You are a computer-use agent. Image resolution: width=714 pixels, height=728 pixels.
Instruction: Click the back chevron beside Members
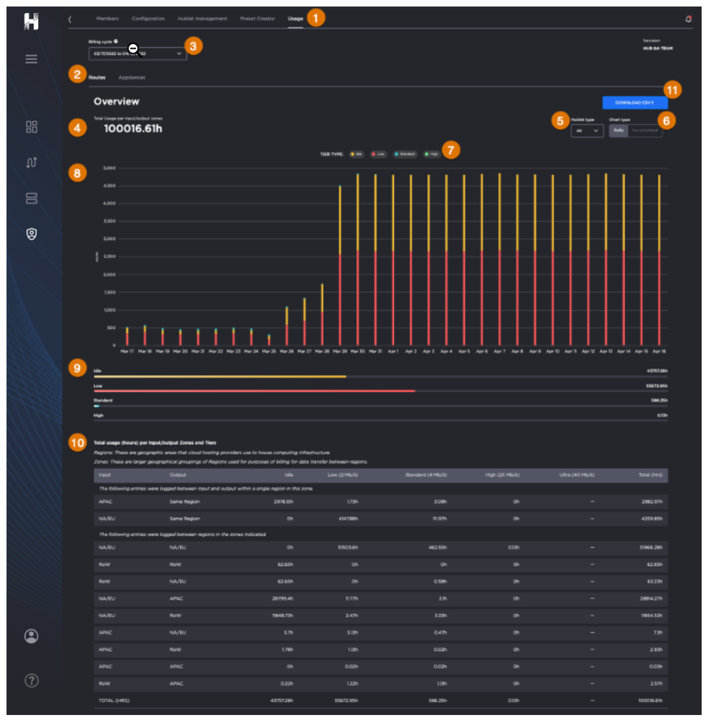(x=70, y=19)
